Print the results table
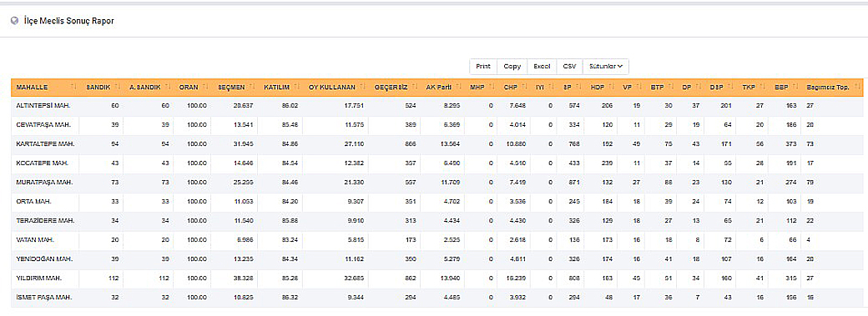 point(483,67)
